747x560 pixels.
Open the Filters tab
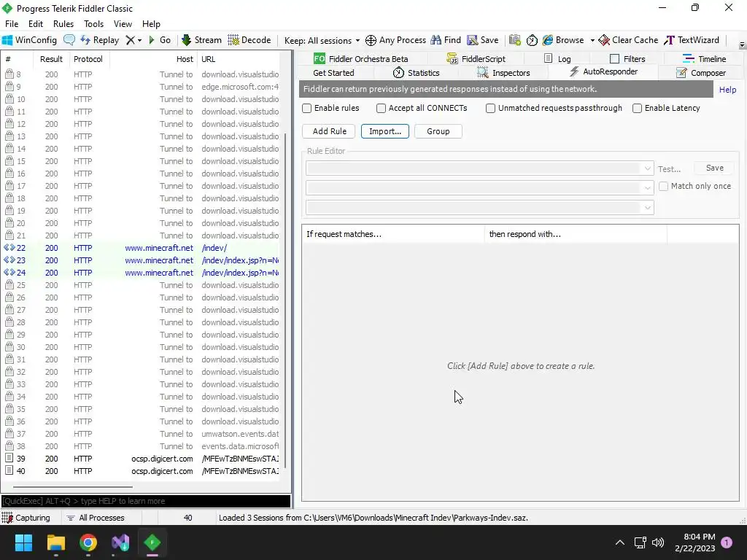tap(627, 58)
